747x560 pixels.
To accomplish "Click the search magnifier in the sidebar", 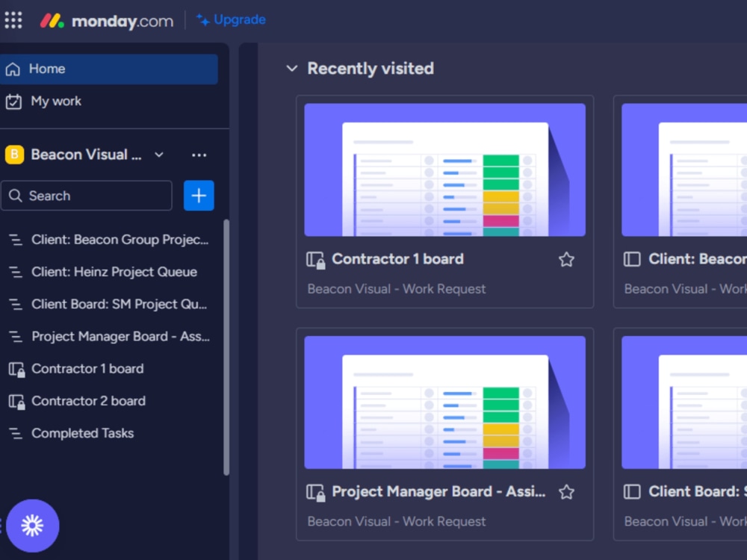I will pos(16,195).
